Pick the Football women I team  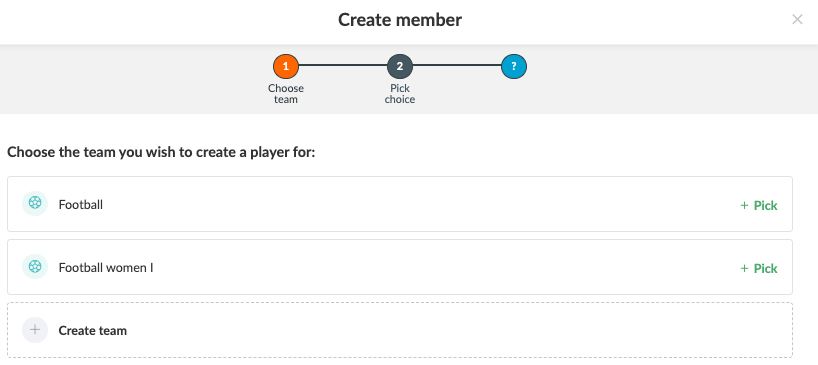(x=759, y=269)
